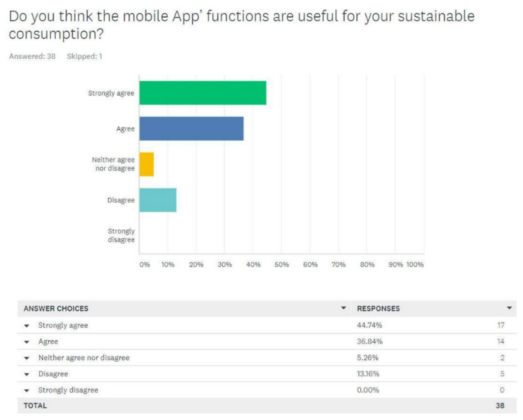Select the 44.74% response percentage
Screen dimensions: 523x420
pyautogui.click(x=369, y=325)
